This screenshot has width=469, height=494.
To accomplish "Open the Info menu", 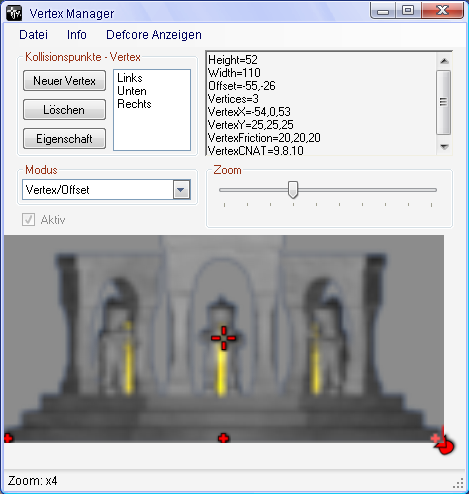I will pos(77,35).
